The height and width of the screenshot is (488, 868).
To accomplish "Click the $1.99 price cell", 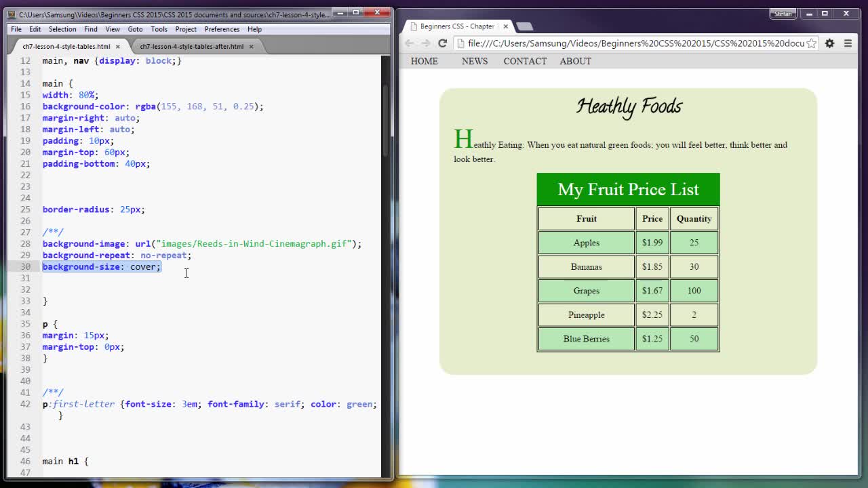I will click(652, 243).
